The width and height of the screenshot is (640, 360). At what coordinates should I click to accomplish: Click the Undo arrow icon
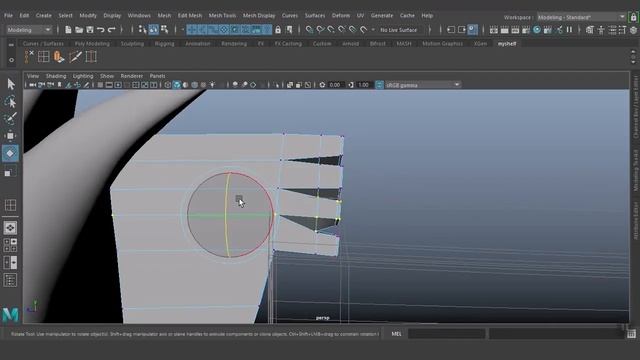point(100,30)
